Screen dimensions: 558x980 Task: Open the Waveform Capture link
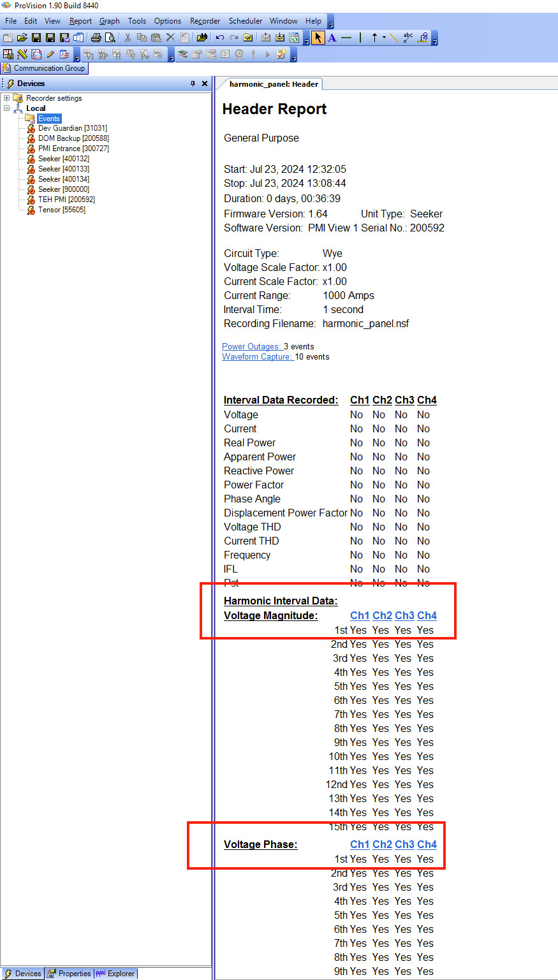point(256,356)
